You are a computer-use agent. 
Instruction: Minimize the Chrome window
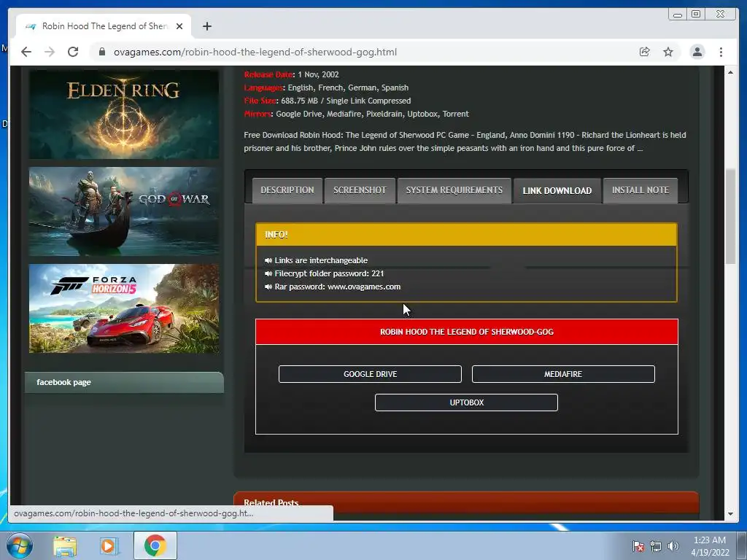(x=678, y=15)
